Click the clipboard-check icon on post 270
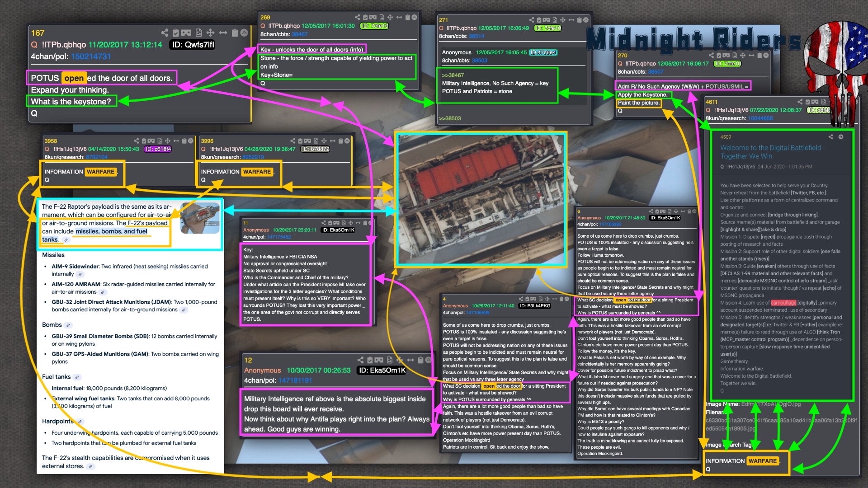 pos(719,55)
